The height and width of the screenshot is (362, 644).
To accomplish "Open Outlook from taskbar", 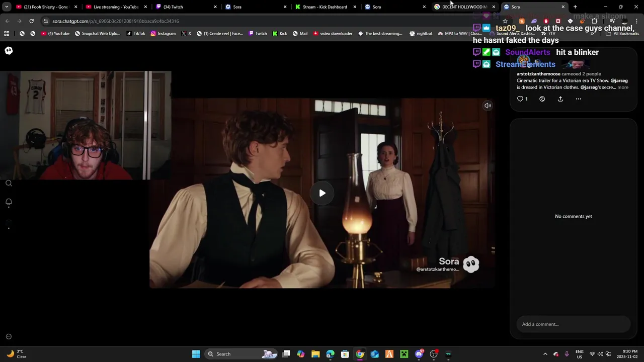I will (374, 354).
